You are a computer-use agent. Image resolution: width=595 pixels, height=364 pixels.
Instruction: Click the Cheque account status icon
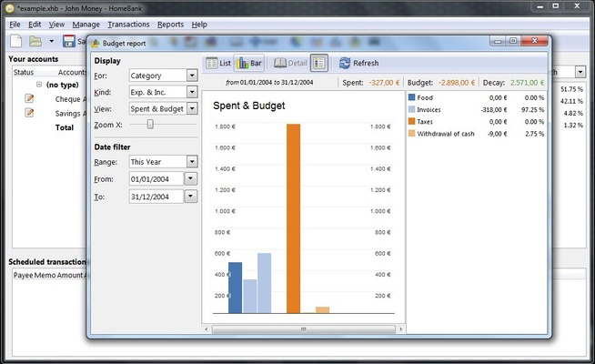click(29, 98)
